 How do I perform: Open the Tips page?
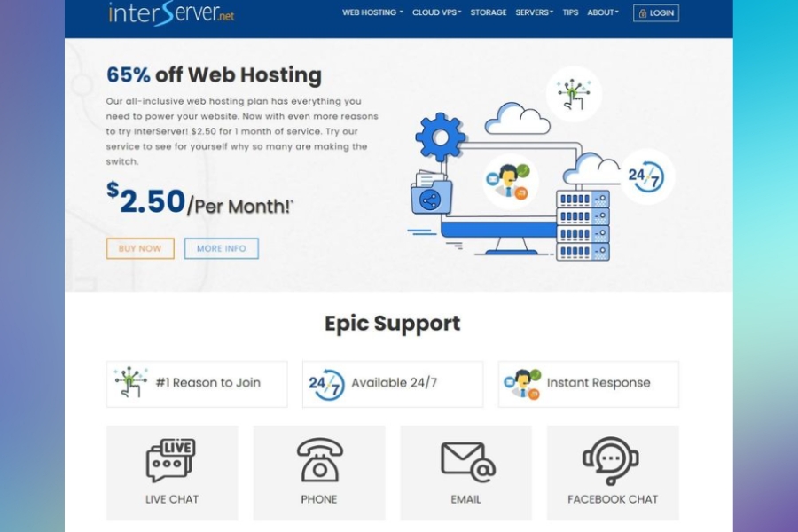coord(570,12)
